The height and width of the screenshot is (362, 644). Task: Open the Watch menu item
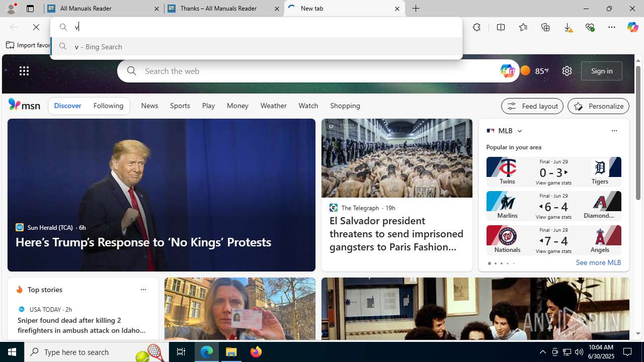click(308, 106)
